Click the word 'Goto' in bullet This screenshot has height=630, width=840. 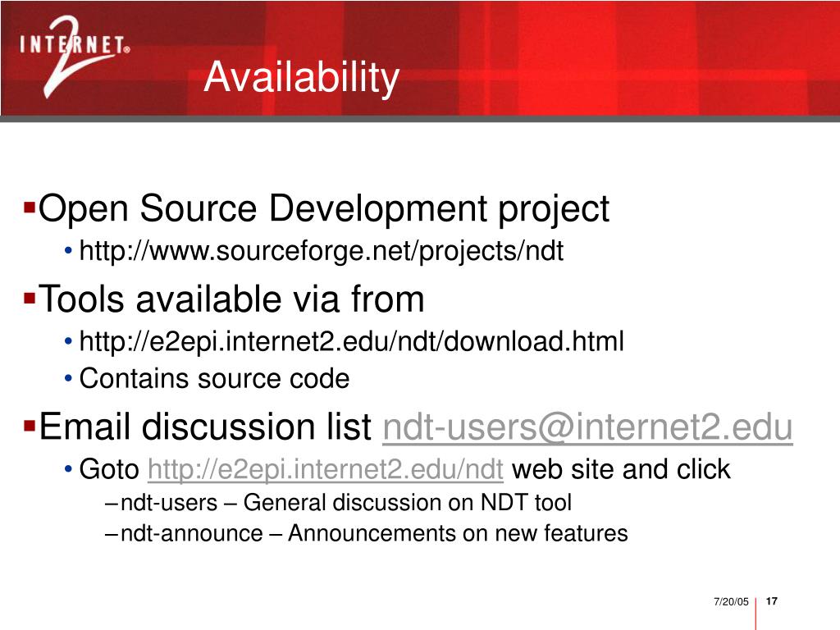pos(109,469)
